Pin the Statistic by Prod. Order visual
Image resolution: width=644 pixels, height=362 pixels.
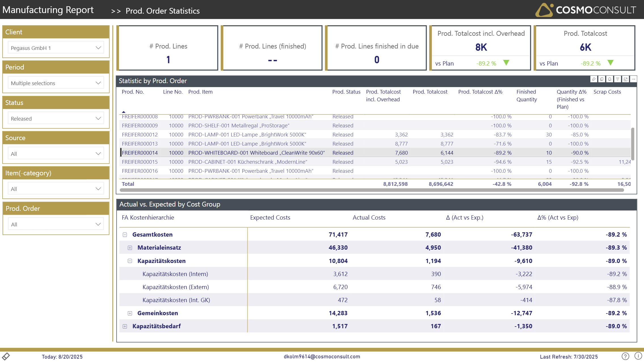tap(594, 79)
